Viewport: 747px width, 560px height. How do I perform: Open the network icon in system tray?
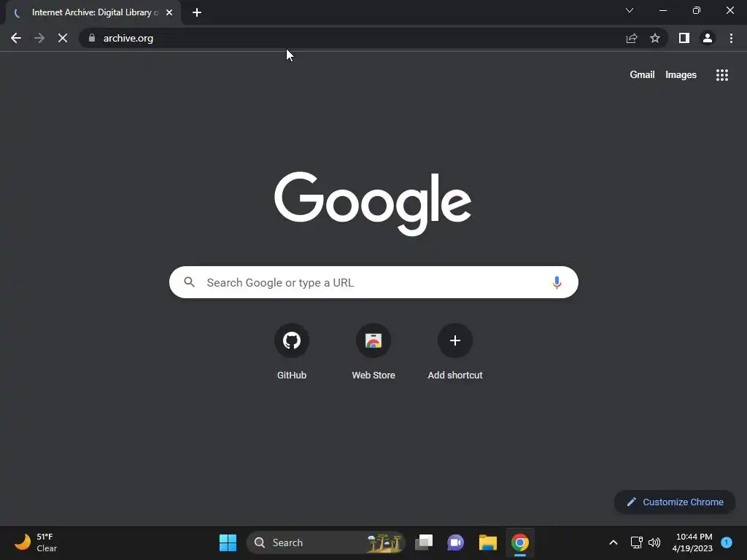(x=636, y=542)
